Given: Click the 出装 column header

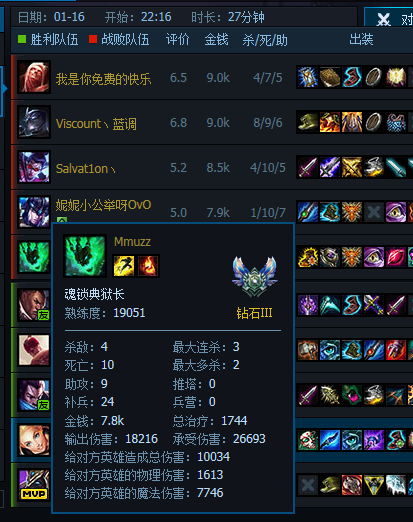Looking at the screenshot, I should (361, 39).
